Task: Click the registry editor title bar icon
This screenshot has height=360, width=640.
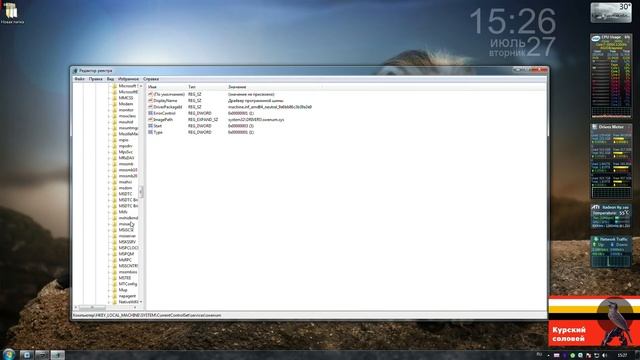Action: [x=75, y=71]
